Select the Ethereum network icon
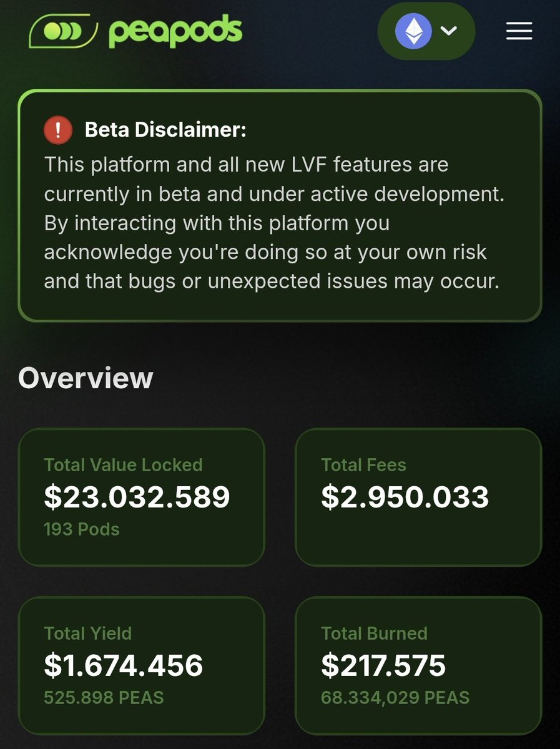The height and width of the screenshot is (749, 560). pyautogui.click(x=413, y=31)
